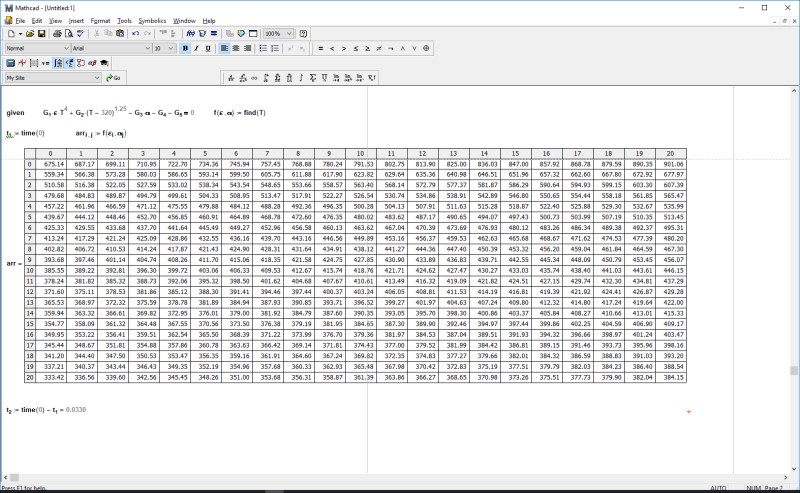Open the Greek Symbol toolbar icon

point(92,63)
